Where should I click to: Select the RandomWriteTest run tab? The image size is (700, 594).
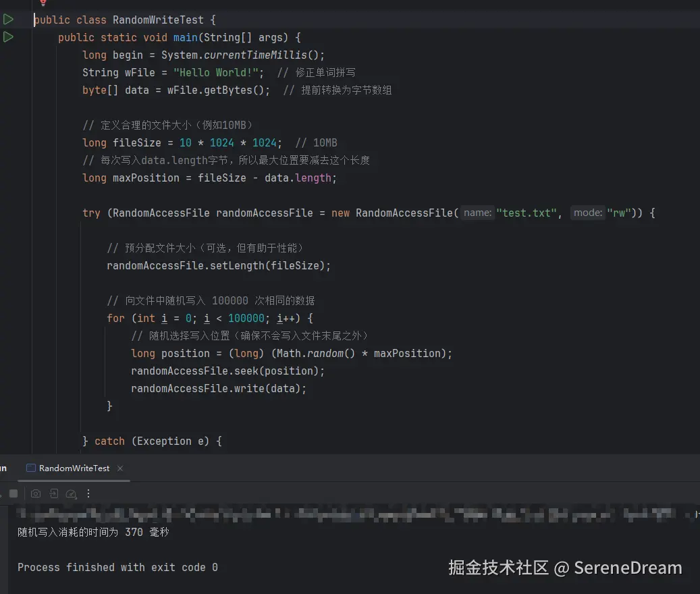pos(74,468)
